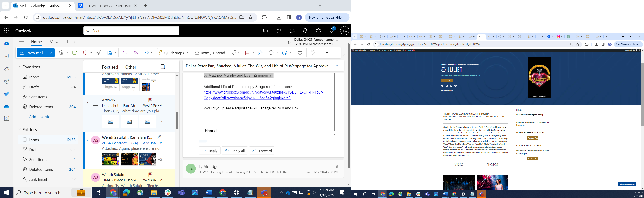Viewport: 644px width, 198px height.
Task: Open More apps grid in Outlook rail
Action: pyautogui.click(x=7, y=119)
